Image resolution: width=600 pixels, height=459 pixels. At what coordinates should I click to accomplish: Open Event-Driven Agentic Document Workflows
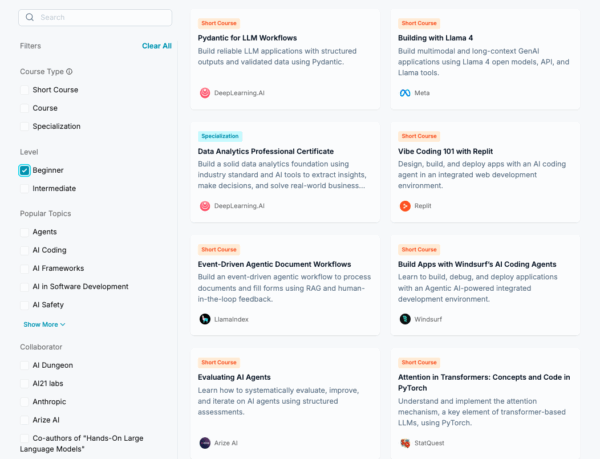(274, 264)
